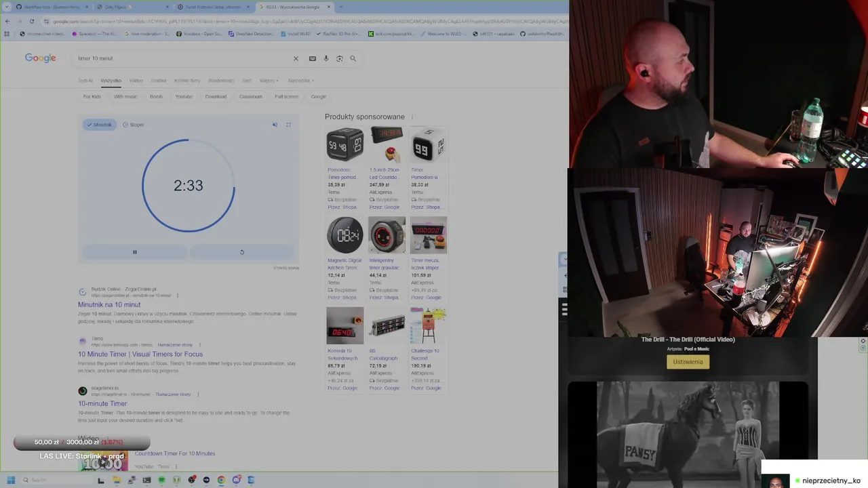The height and width of the screenshot is (488, 868).
Task: Apply the 'With music' filter chip
Action: [125, 96]
